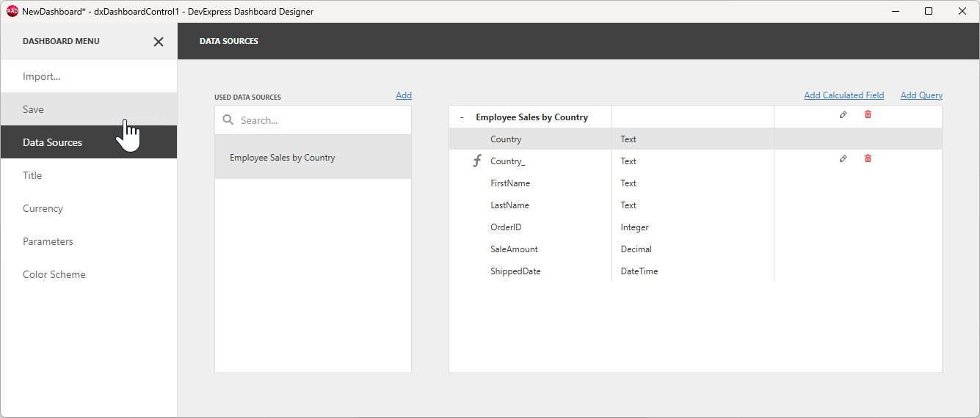Click the Text type cell for LastName

point(693,205)
